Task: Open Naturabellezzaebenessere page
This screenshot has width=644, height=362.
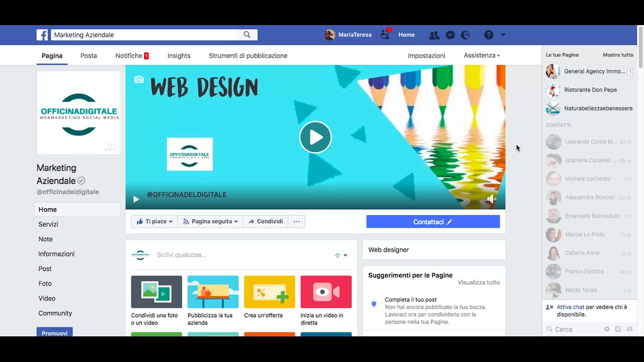Action: 589,109
